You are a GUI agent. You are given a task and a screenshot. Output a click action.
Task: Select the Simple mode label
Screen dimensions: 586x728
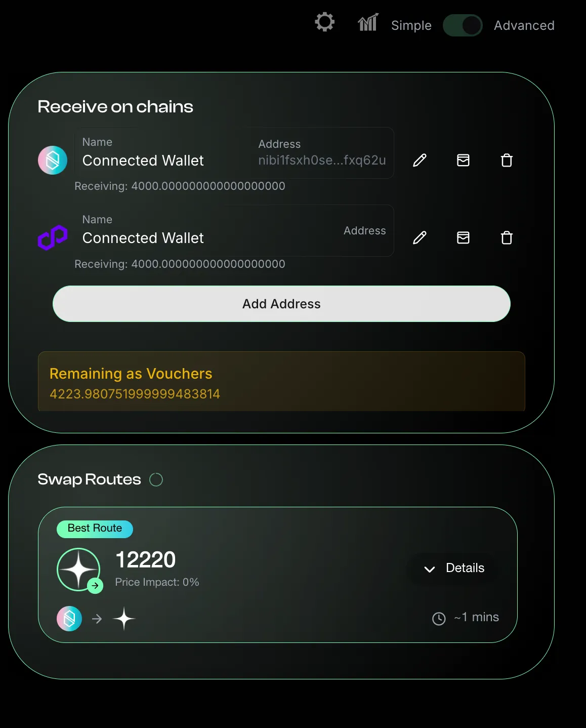click(x=411, y=25)
